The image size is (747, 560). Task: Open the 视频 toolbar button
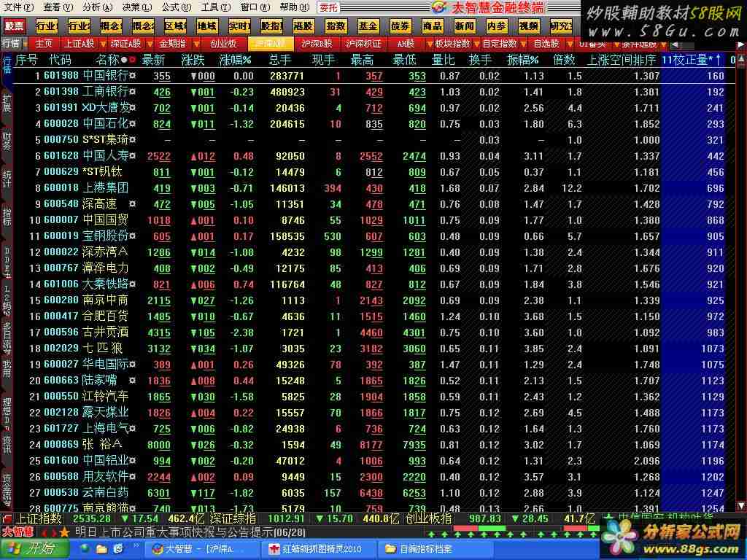pos(529,26)
